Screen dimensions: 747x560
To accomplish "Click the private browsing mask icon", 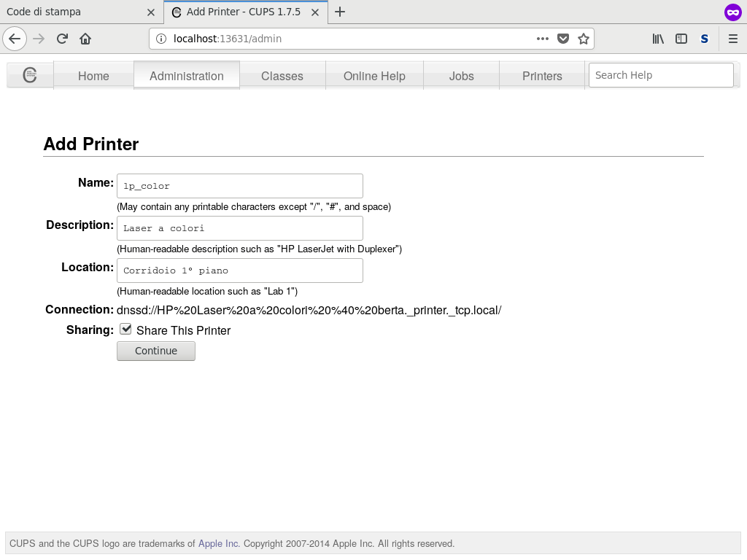I will 733,12.
